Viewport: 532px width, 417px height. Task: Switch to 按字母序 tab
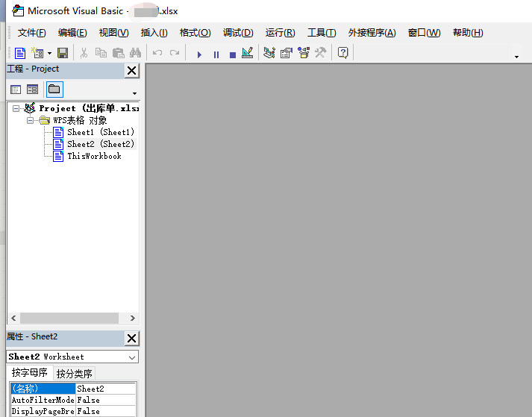coord(30,372)
